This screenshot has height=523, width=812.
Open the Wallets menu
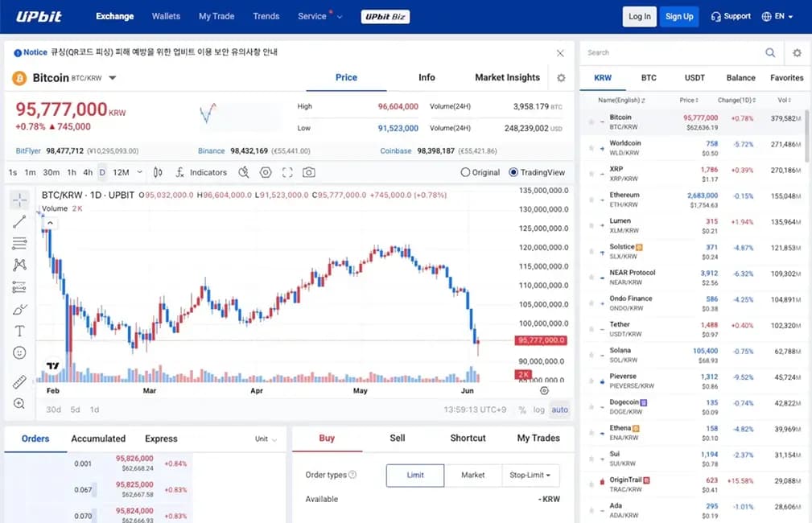[166, 17]
